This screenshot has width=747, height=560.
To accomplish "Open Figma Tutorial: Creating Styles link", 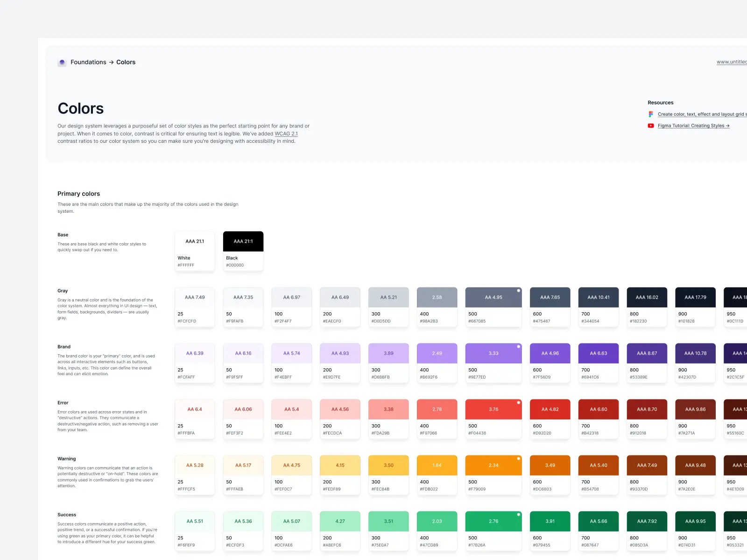I will (x=693, y=126).
